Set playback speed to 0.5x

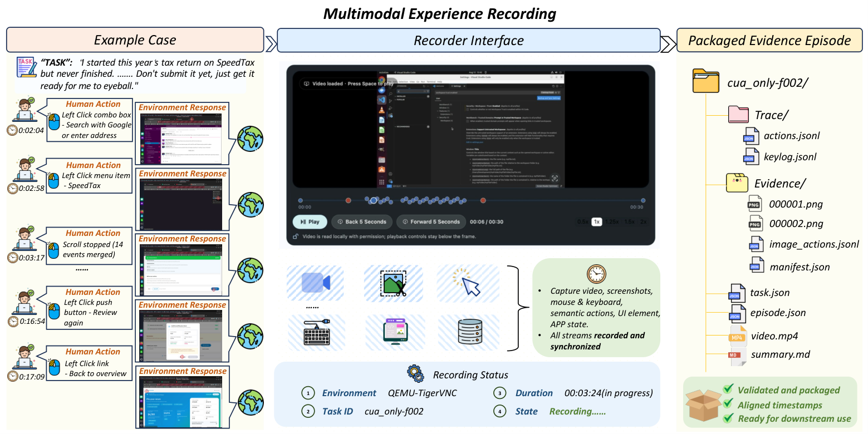[583, 221]
